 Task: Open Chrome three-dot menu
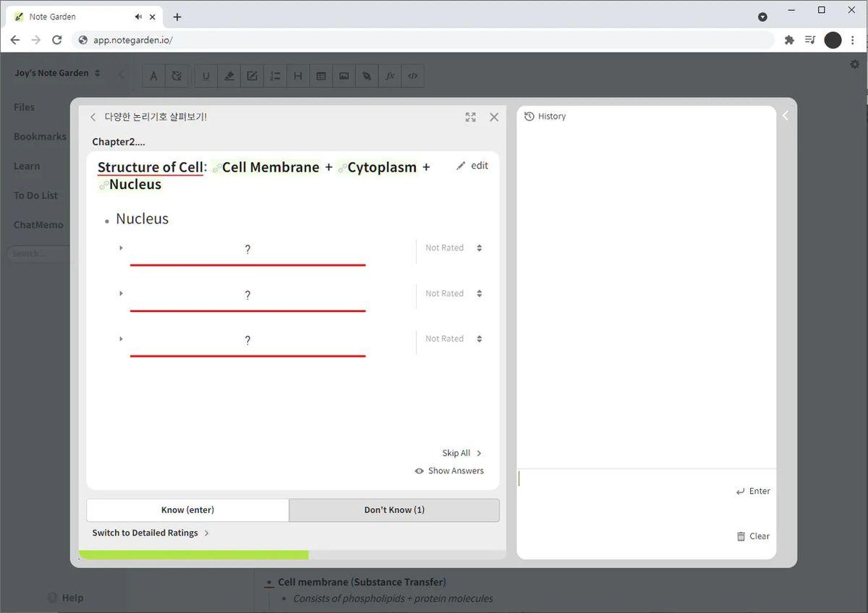(854, 40)
